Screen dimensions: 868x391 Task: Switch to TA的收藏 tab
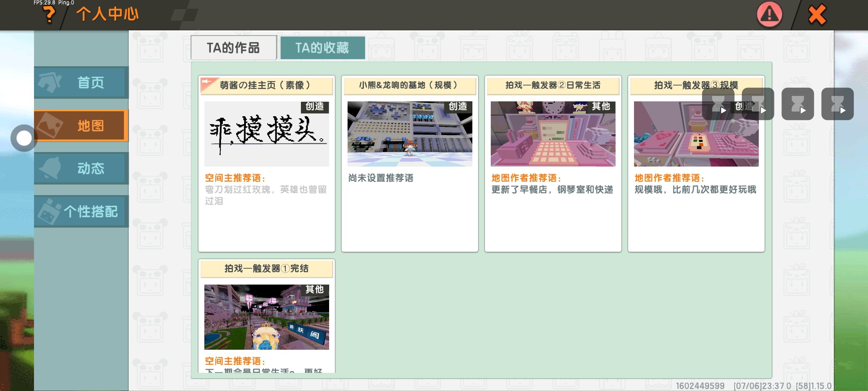click(x=322, y=48)
